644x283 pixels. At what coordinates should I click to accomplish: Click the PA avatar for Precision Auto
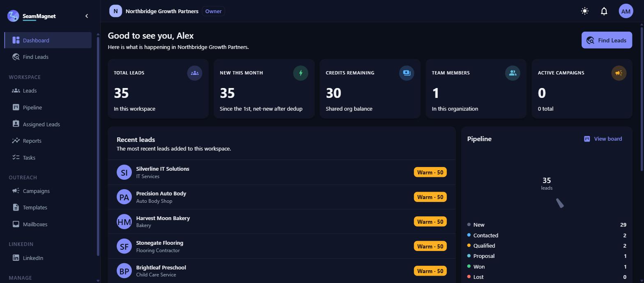124,197
